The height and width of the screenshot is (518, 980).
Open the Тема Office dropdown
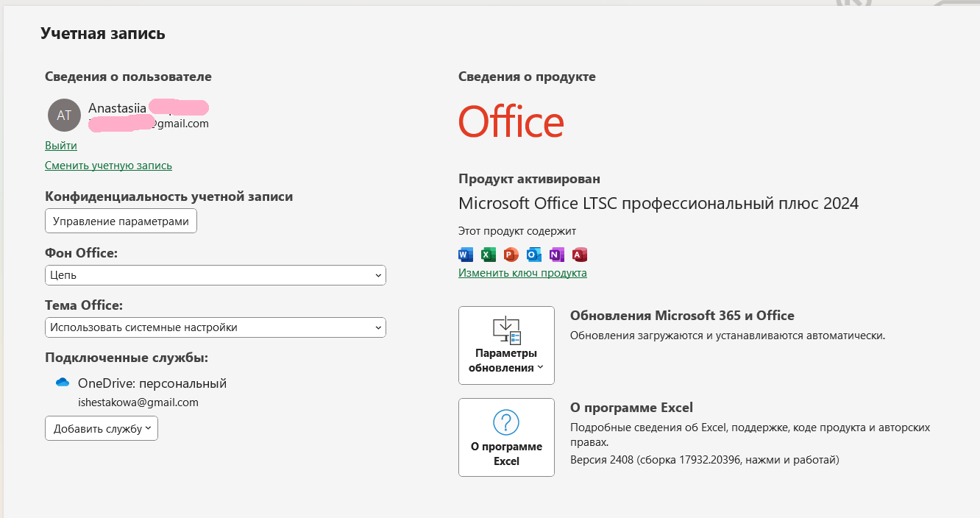[216, 327]
